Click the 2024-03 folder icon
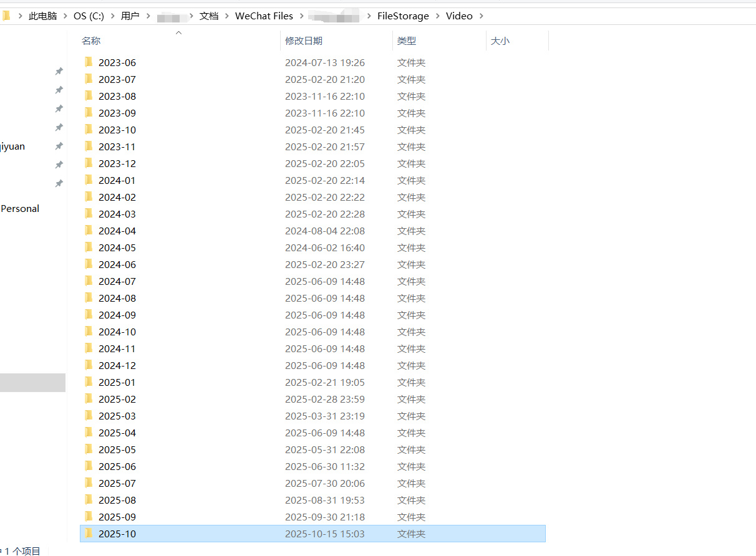 pyautogui.click(x=89, y=213)
